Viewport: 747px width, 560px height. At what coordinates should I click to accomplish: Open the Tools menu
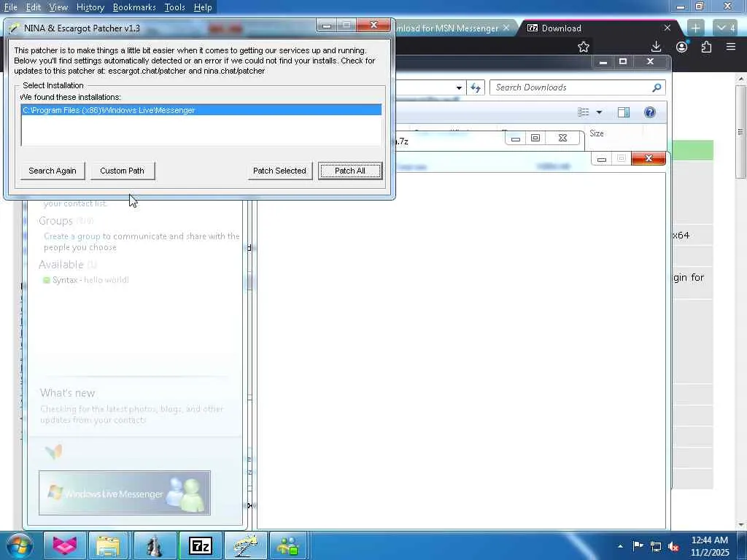tap(174, 7)
